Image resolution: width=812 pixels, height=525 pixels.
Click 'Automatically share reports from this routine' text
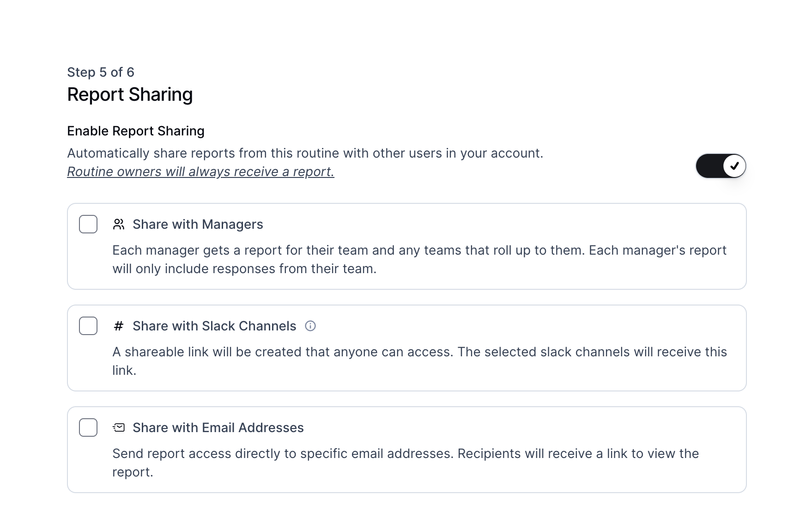coord(305,153)
